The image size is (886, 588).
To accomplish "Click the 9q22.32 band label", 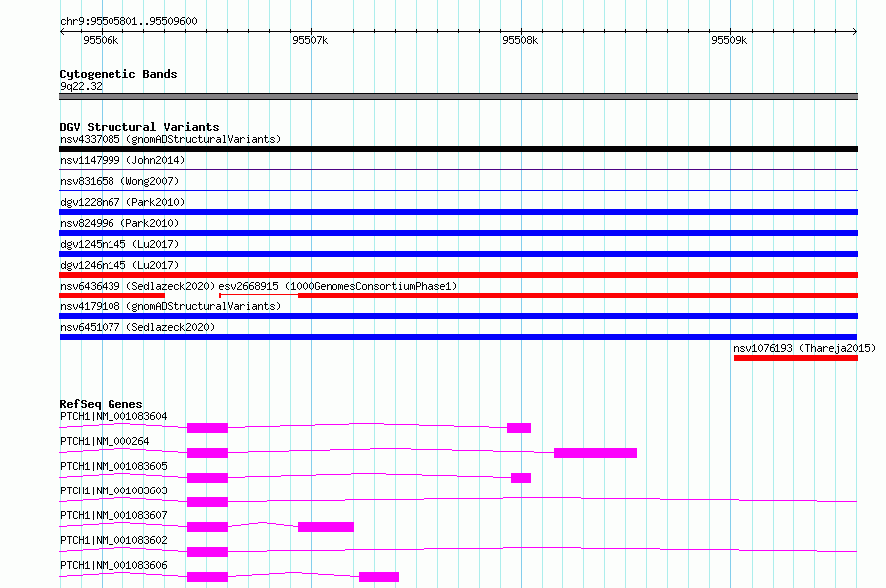I will 81,86.
